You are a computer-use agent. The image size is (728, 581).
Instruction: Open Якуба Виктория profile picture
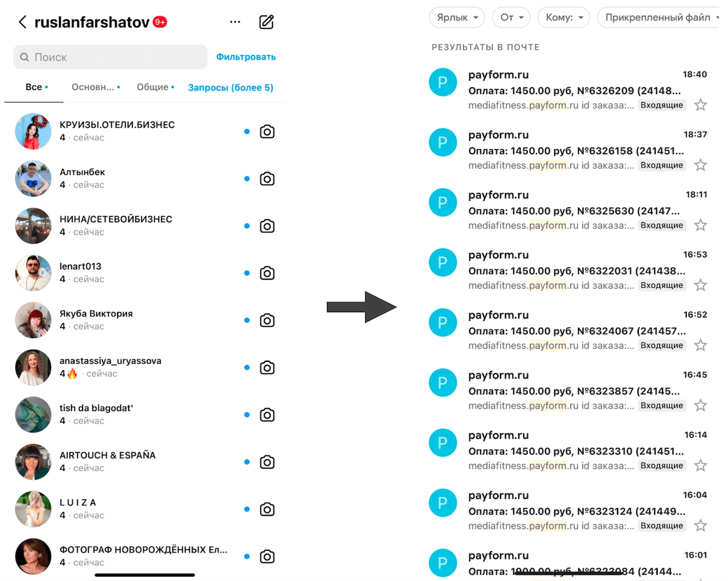point(33,320)
